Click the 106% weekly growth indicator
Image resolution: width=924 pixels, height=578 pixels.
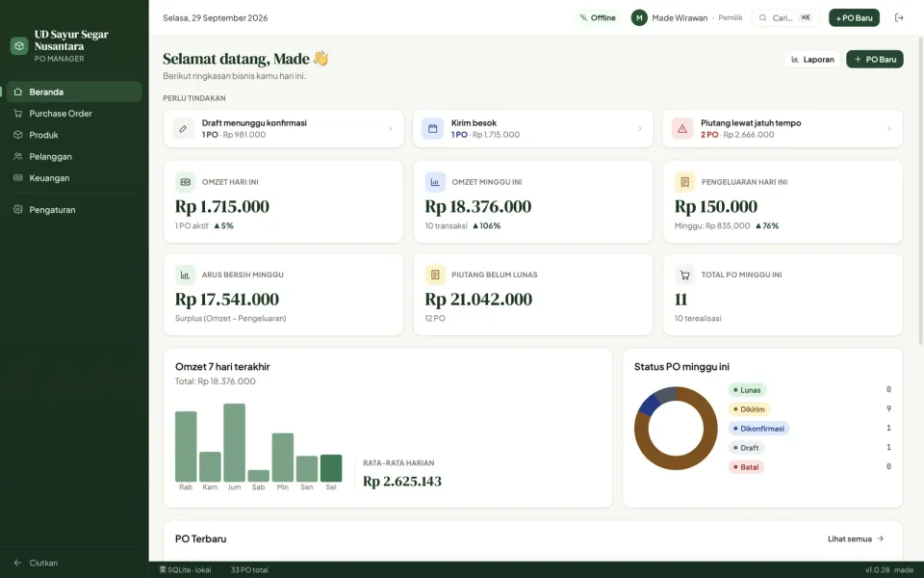tap(486, 225)
